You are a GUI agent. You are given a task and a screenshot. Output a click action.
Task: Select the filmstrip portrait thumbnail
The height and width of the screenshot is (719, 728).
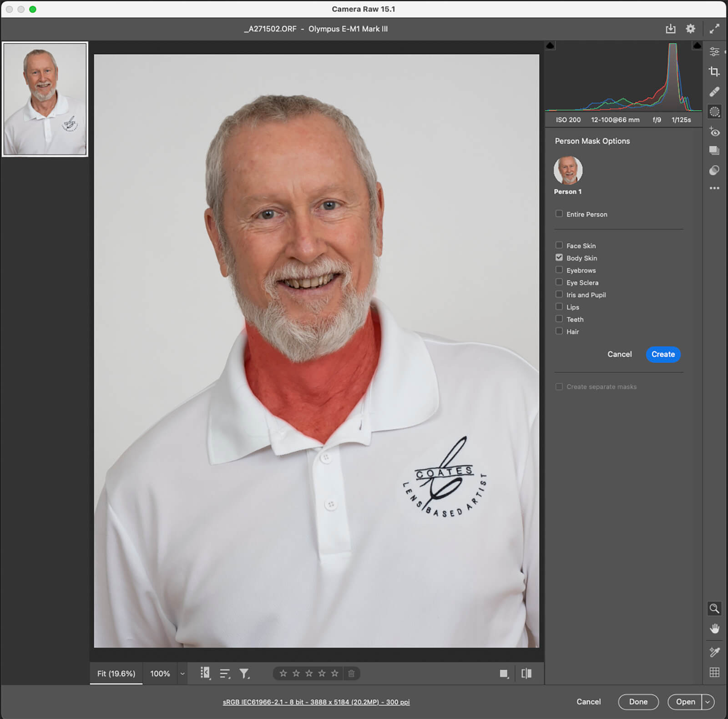click(x=45, y=100)
